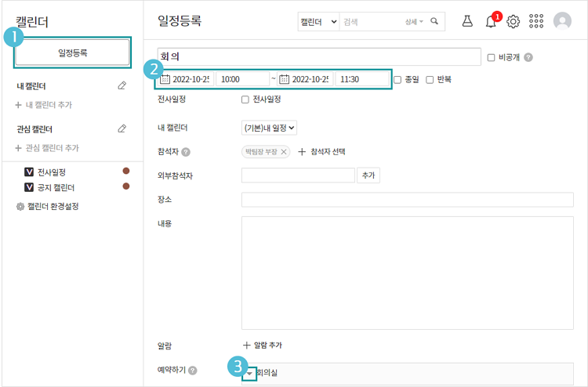Viewport: 588px width, 387px height.
Task: Open start date picker calendar icon
Action: pos(165,79)
